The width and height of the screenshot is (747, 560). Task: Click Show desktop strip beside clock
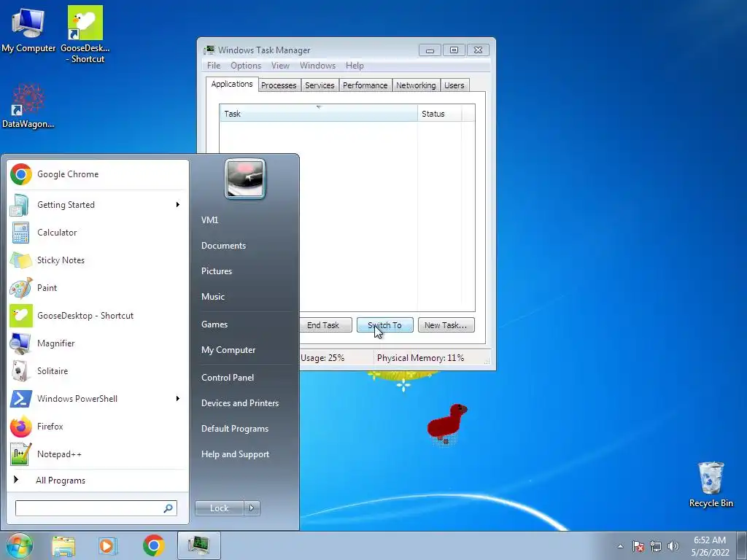click(x=742, y=545)
